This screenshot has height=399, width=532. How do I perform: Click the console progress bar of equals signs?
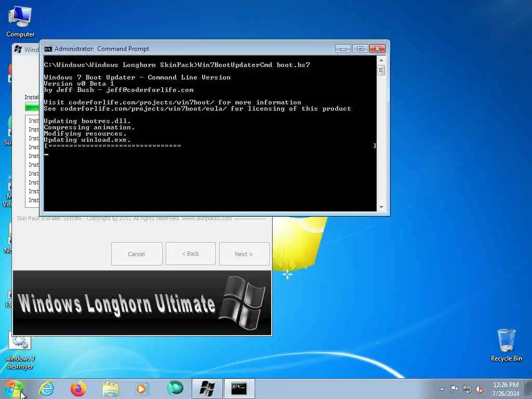tap(210, 146)
